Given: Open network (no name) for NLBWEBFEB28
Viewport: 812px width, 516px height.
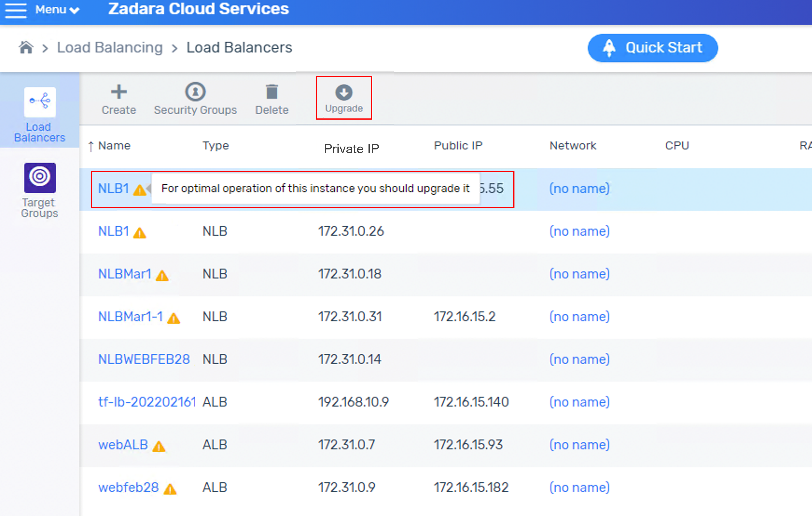Looking at the screenshot, I should coord(579,359).
